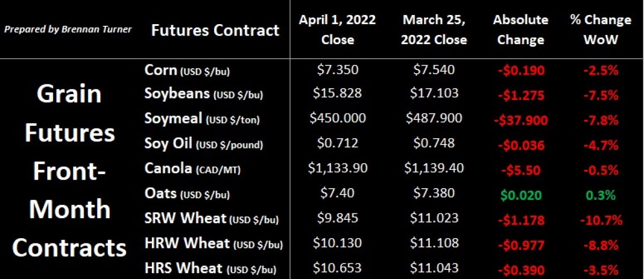Select Canola March close $1,139.40
Screen dimensions: 644x279
point(434,168)
